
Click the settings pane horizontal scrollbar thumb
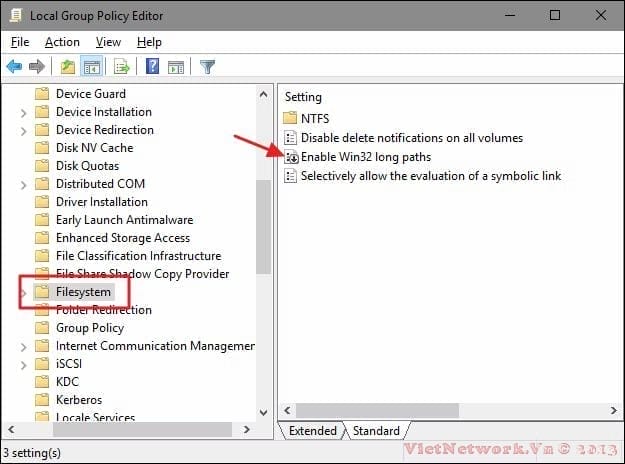pyautogui.click(x=377, y=410)
